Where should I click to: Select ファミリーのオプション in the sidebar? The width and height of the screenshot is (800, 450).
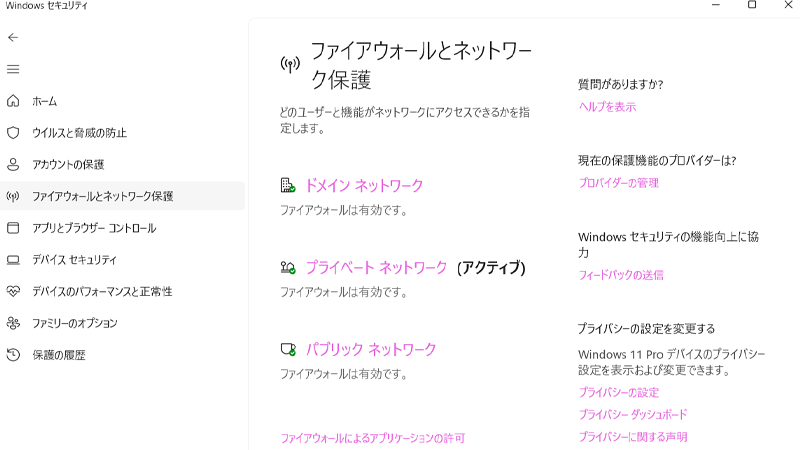click(x=122, y=323)
